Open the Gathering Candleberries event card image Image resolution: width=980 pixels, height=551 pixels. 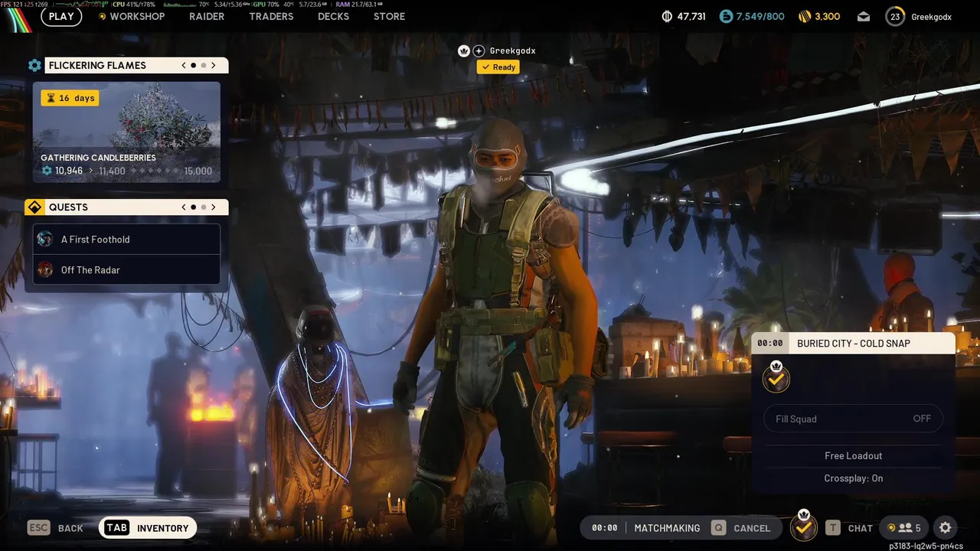click(126, 132)
